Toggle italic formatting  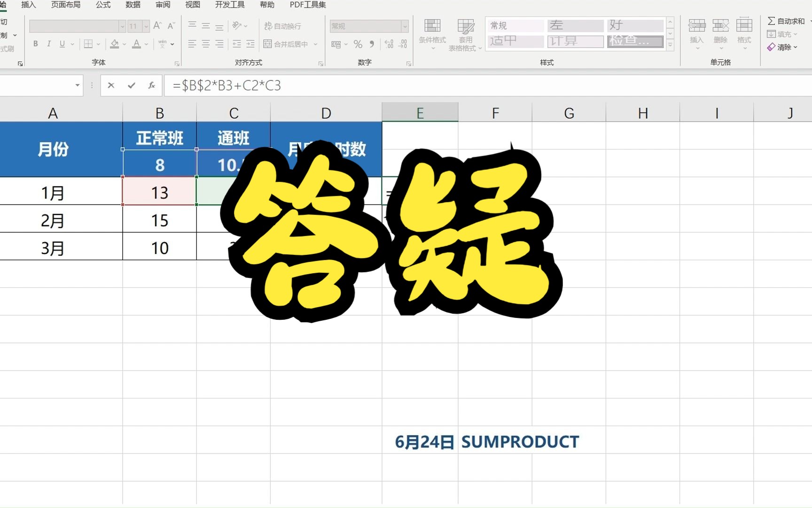click(x=49, y=44)
